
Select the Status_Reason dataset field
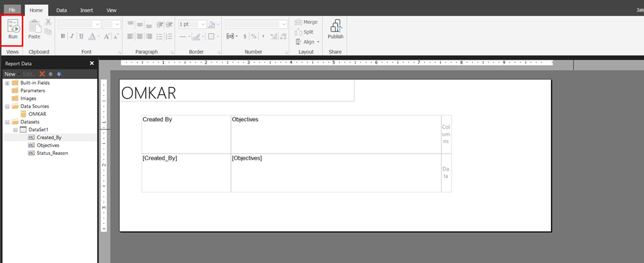tap(52, 153)
